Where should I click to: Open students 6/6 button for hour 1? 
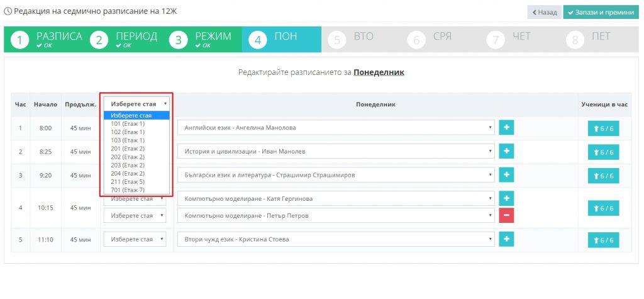(x=603, y=128)
